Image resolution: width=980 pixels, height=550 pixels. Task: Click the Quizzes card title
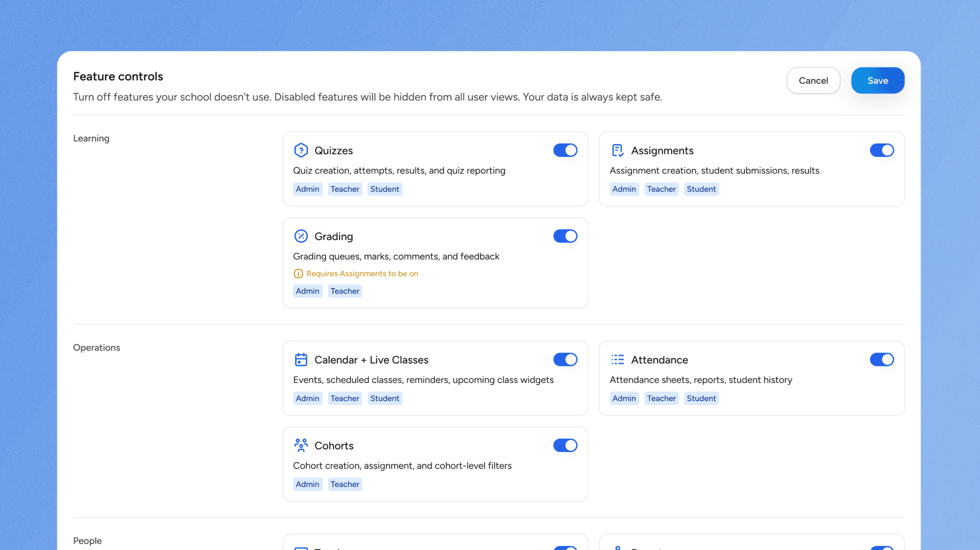pos(333,150)
